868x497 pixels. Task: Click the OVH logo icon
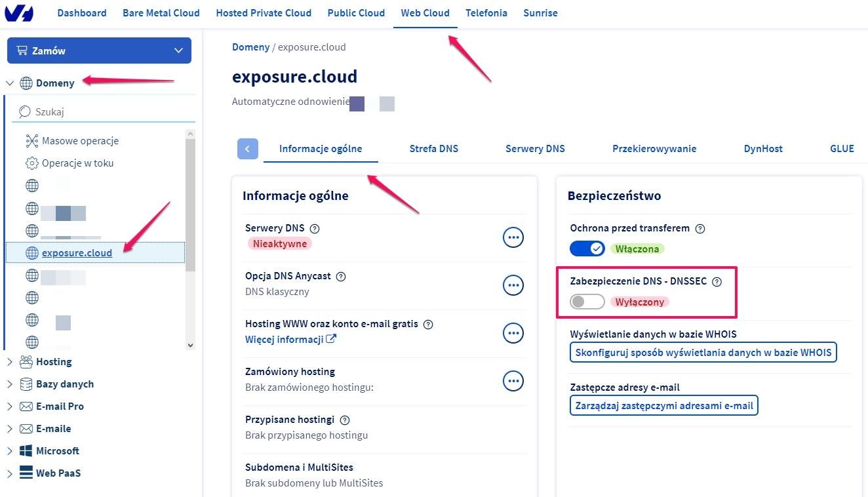pos(19,13)
